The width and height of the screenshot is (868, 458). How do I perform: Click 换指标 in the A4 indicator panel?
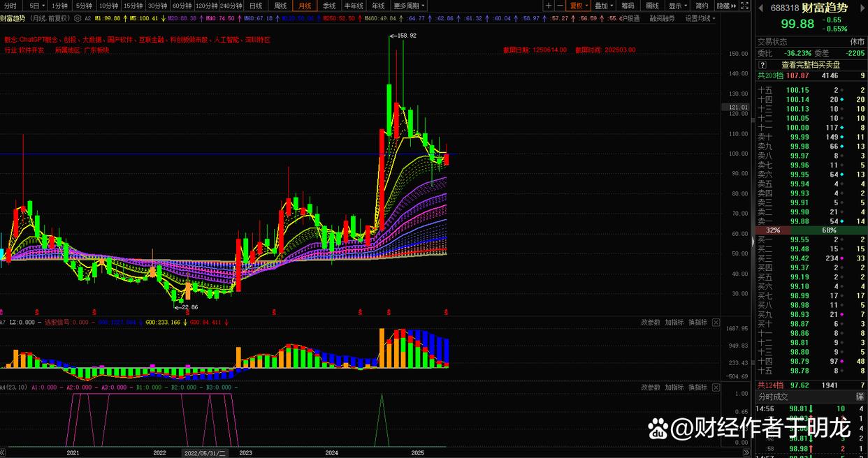pos(697,387)
